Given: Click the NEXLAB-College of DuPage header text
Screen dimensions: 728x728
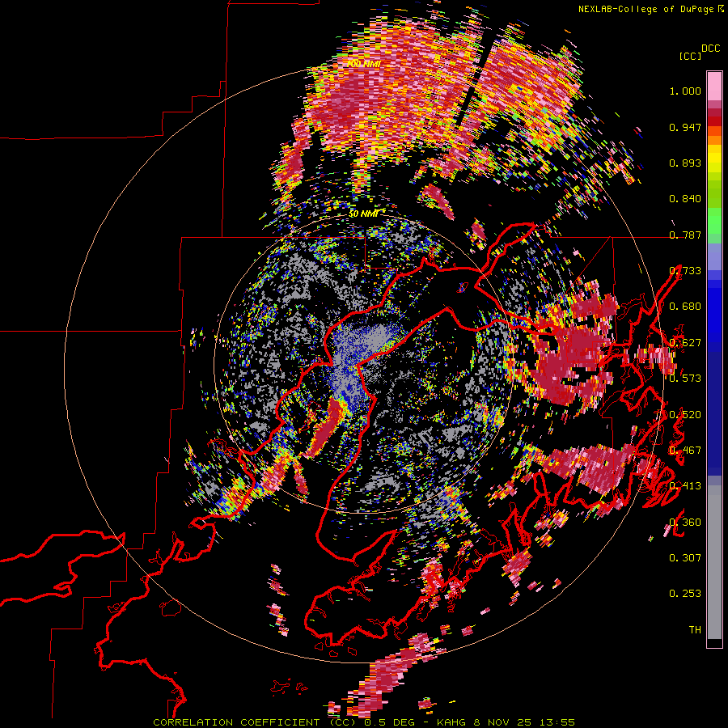Looking at the screenshot, I should [x=651, y=9].
